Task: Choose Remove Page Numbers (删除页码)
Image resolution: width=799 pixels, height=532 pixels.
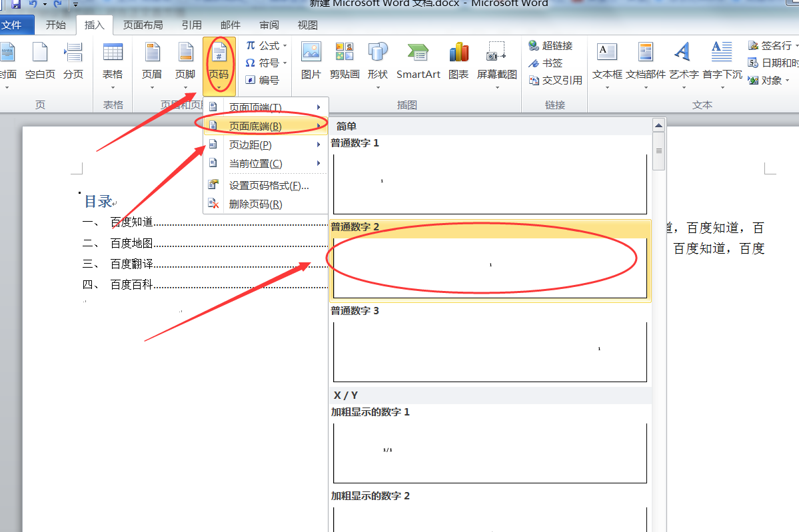Action: click(265, 204)
